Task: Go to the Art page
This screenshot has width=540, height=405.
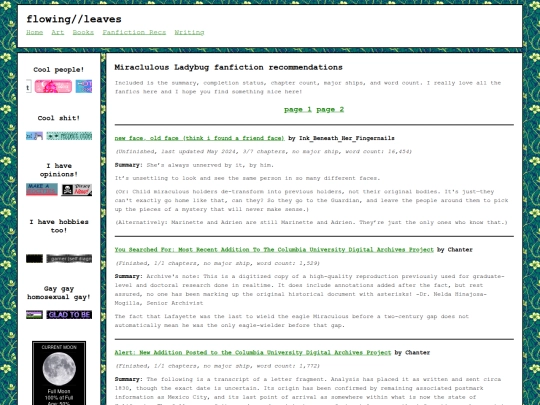Action: coord(58,32)
